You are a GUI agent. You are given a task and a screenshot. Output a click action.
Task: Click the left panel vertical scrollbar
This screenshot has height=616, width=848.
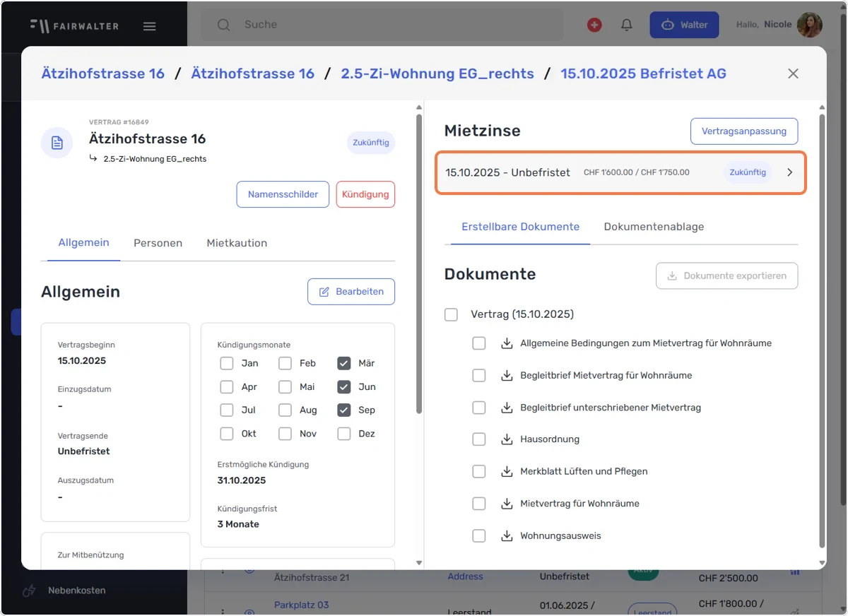419,263
